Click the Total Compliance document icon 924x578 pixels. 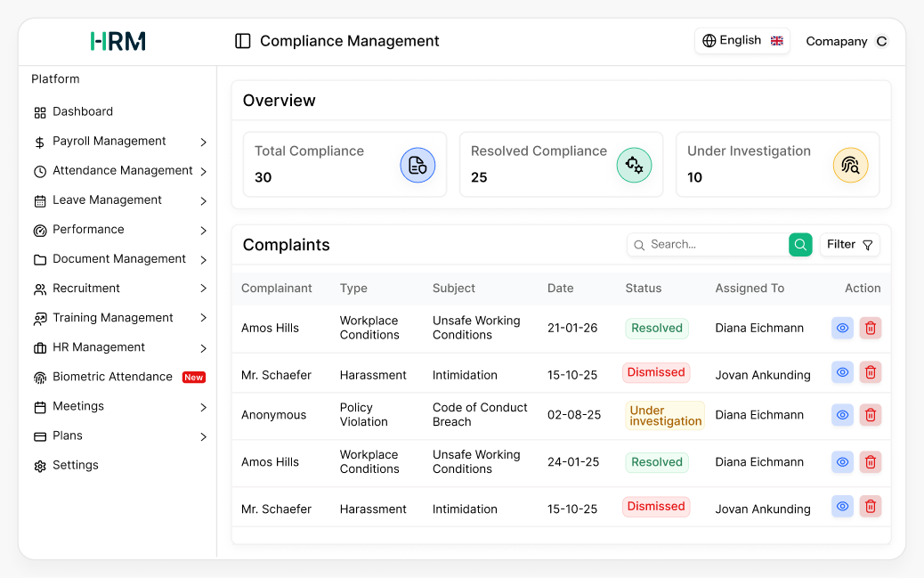point(417,164)
